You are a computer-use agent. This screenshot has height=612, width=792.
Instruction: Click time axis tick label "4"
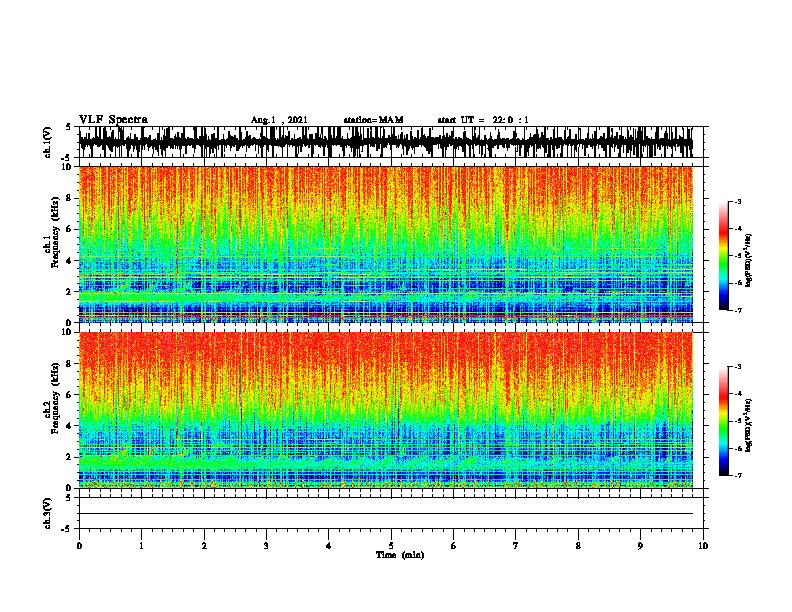pos(329,545)
